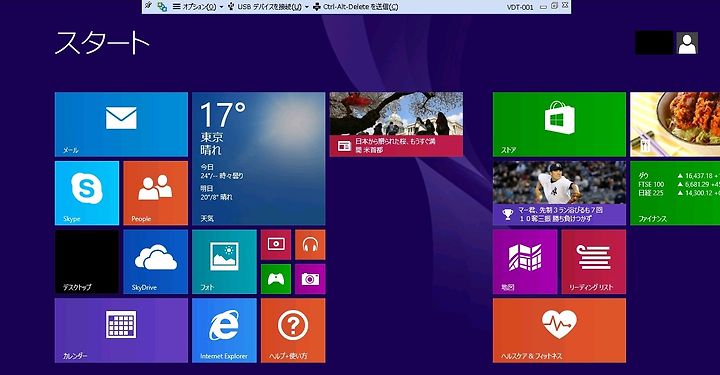Click the connection status icon on the toolbar
Screen dimensions: 720x375
[x=162, y=6]
